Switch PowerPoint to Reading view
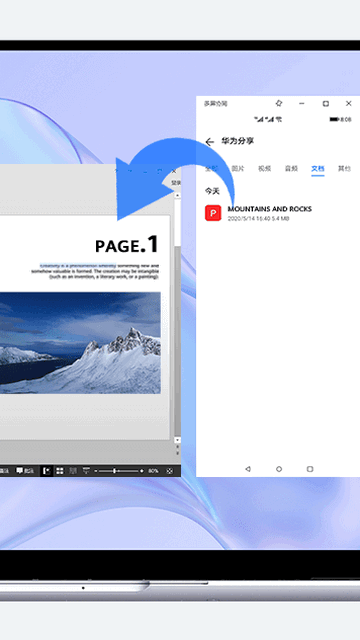Screen dimensions: 360x640 pyautogui.click(x=73, y=471)
